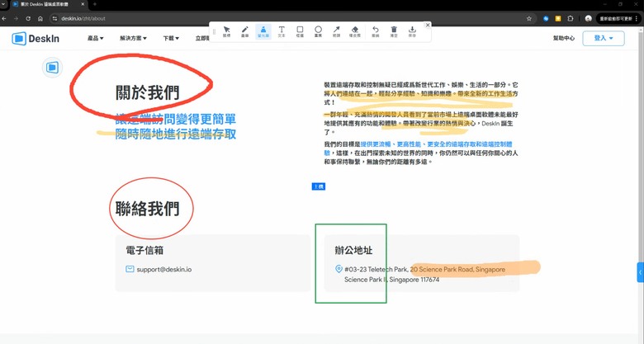644x344 pixels.
Task: Select the pencil drawing tool
Action: pyautogui.click(x=244, y=31)
